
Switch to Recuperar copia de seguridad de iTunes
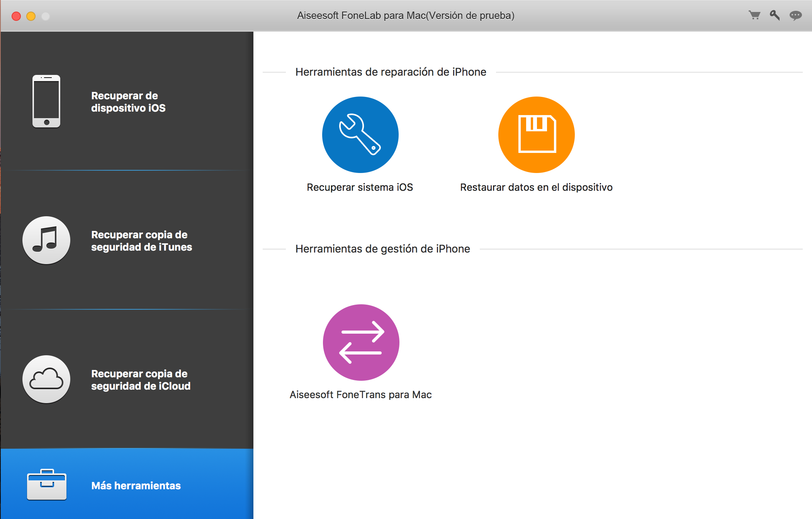click(x=127, y=240)
